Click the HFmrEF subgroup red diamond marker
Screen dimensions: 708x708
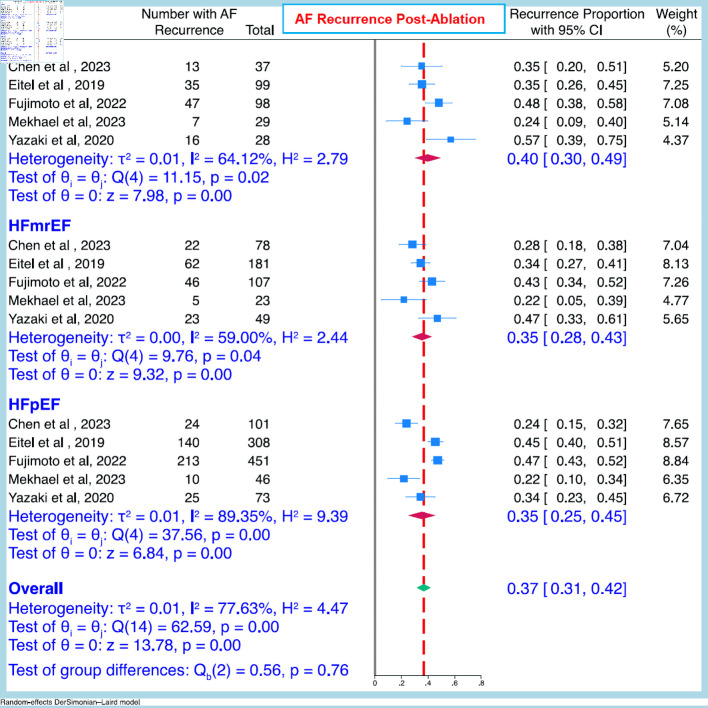click(x=421, y=336)
